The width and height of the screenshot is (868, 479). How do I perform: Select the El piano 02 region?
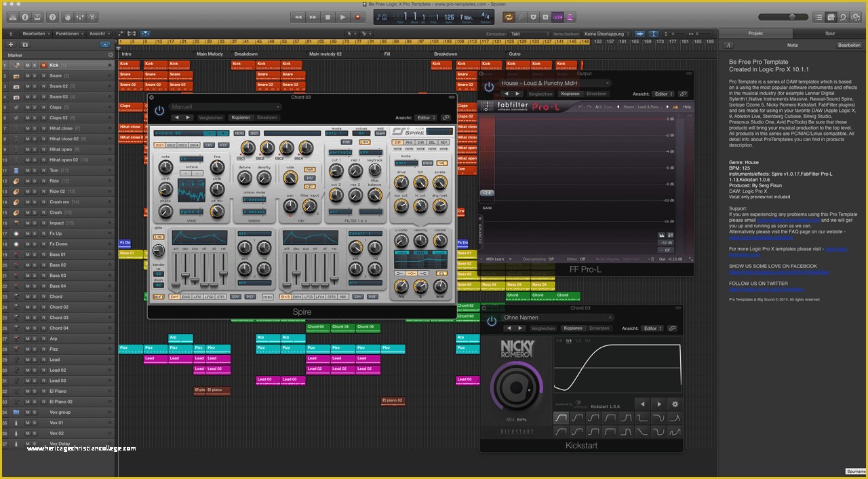tap(393, 401)
